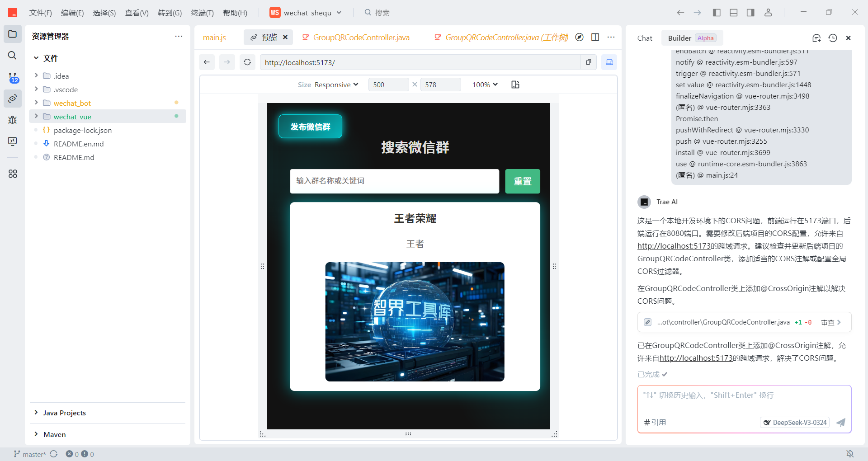
Task: Click the #引用 reference button
Action: tap(655, 422)
